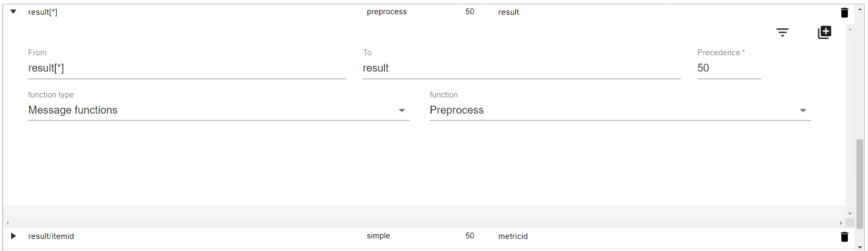Image resolution: width=868 pixels, height=251 pixels.
Task: Select the preprocess cell in result[*] row
Action: 387,12
